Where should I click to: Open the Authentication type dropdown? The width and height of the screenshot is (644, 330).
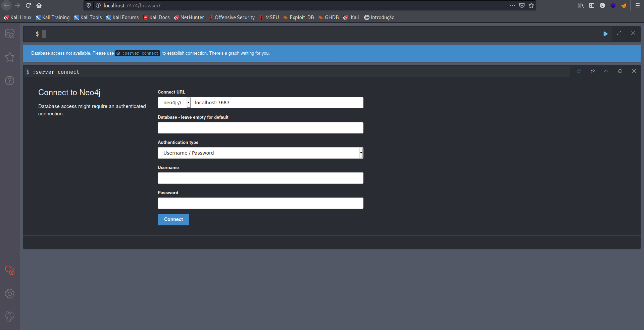click(260, 153)
